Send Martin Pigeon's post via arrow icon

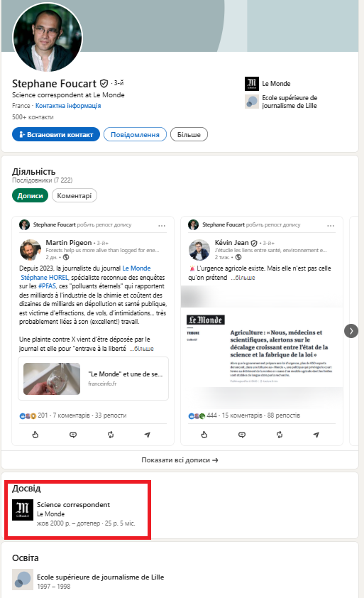click(x=148, y=435)
